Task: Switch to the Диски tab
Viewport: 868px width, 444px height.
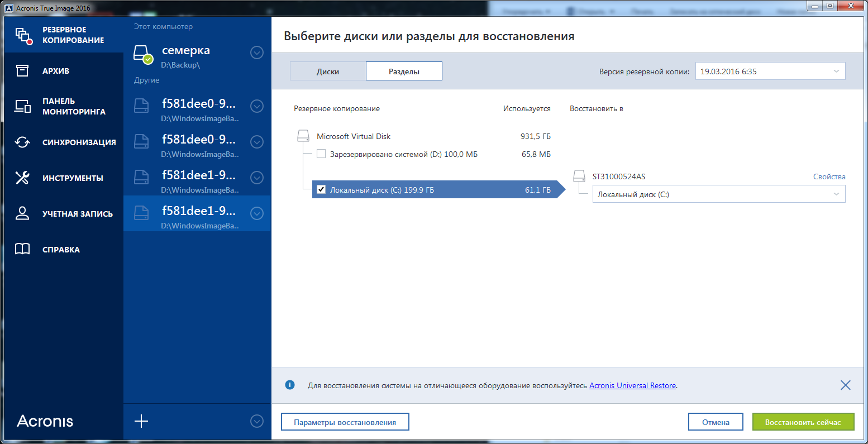Action: coord(328,71)
